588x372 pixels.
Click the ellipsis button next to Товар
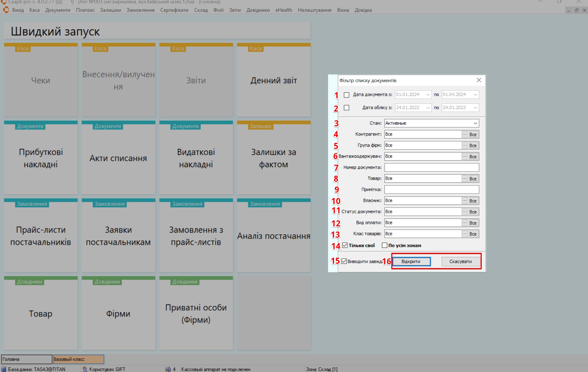tap(465, 179)
